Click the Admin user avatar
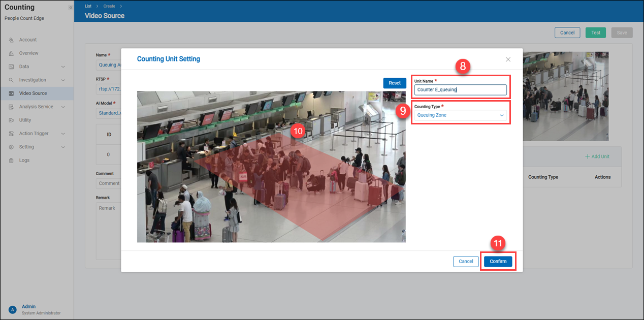 [x=13, y=309]
